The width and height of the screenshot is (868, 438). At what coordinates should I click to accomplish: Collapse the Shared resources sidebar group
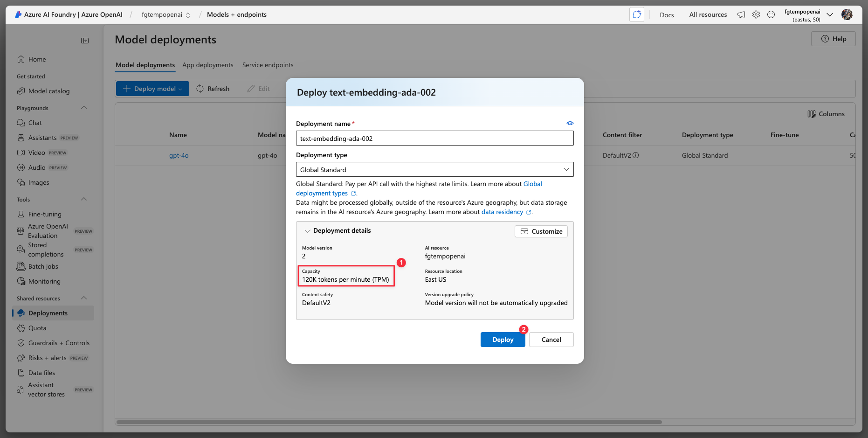pos(84,298)
